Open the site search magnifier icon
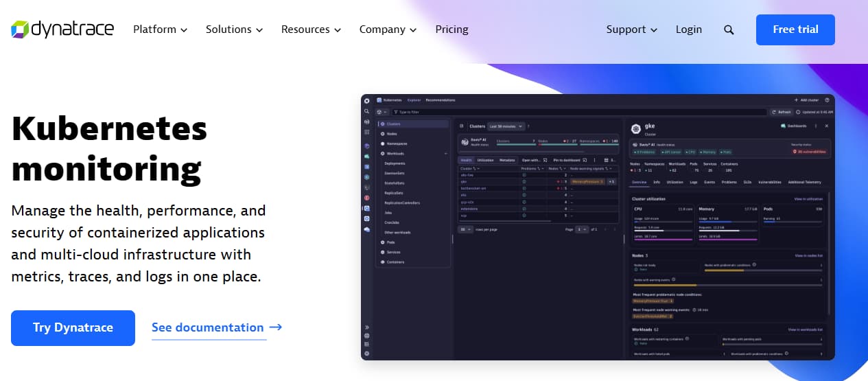This screenshot has width=868, height=381. (729, 30)
